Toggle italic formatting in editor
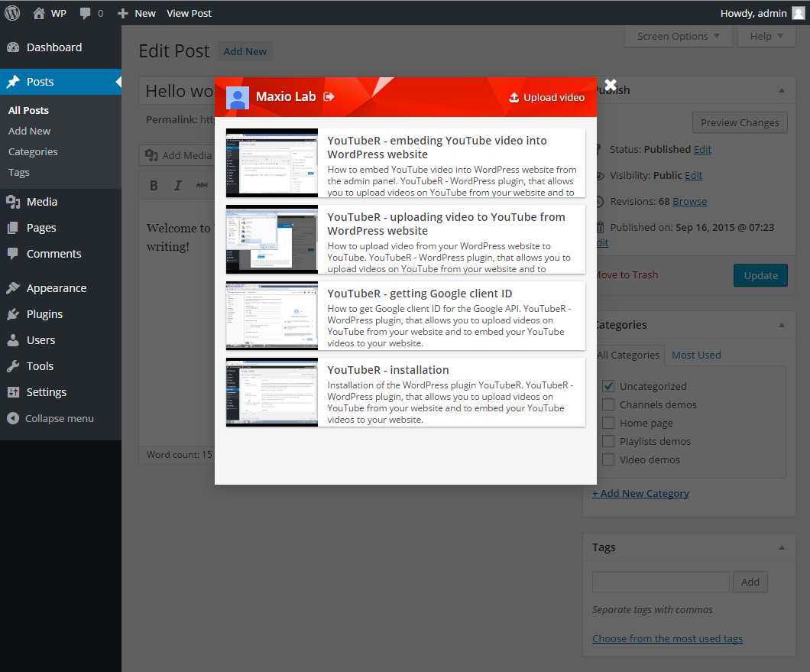The width and height of the screenshot is (810, 672). pos(178,186)
